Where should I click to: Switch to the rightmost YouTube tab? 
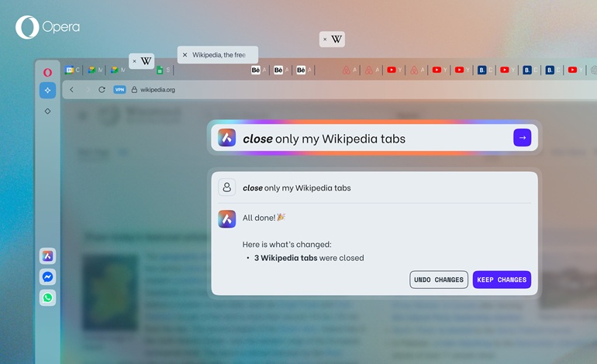tap(575, 70)
